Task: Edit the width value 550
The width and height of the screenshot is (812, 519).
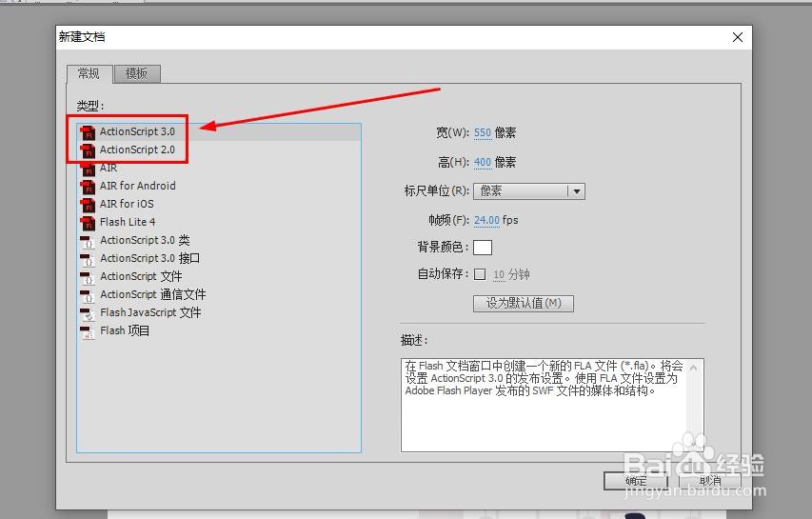Action: pos(482,132)
